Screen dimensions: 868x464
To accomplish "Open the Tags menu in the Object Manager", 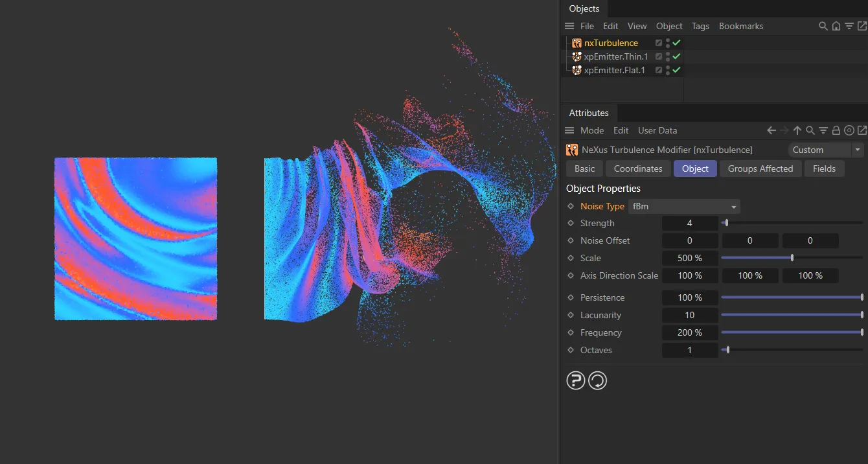I will pos(700,26).
